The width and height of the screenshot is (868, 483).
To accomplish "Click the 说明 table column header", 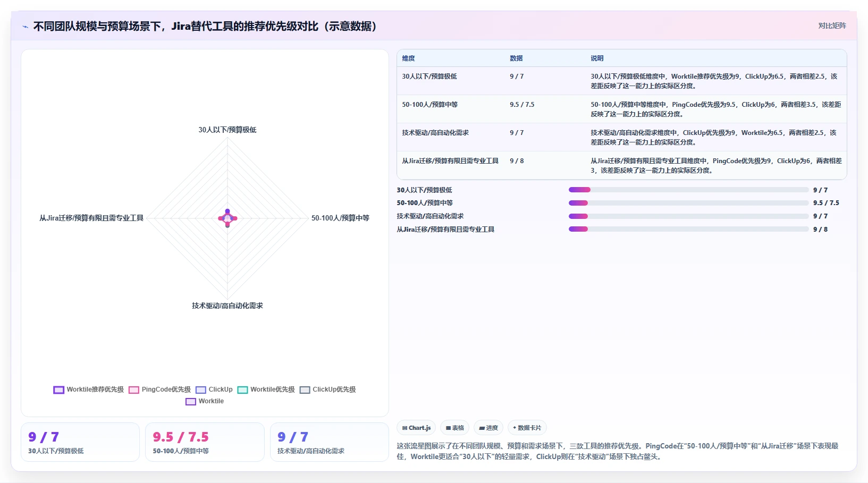I will (597, 58).
